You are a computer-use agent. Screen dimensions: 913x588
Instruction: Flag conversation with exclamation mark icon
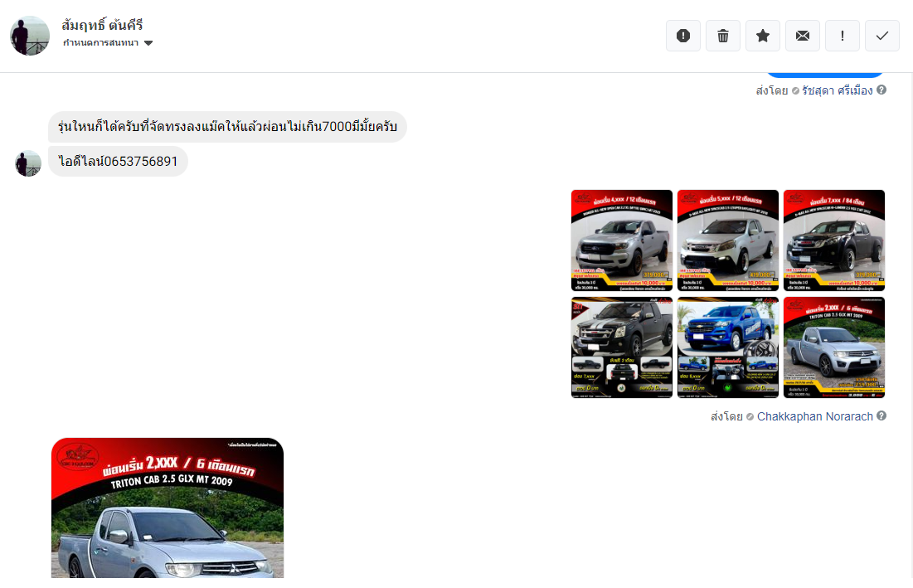click(x=842, y=36)
